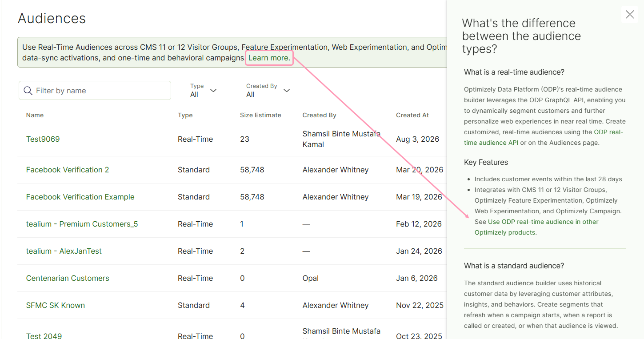Image resolution: width=644 pixels, height=339 pixels.
Task: Open Facebook Verification 2 audience
Action: (68, 170)
